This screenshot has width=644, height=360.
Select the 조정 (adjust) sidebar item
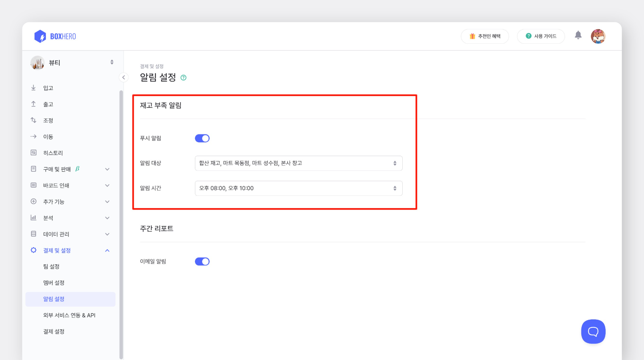pos(47,120)
